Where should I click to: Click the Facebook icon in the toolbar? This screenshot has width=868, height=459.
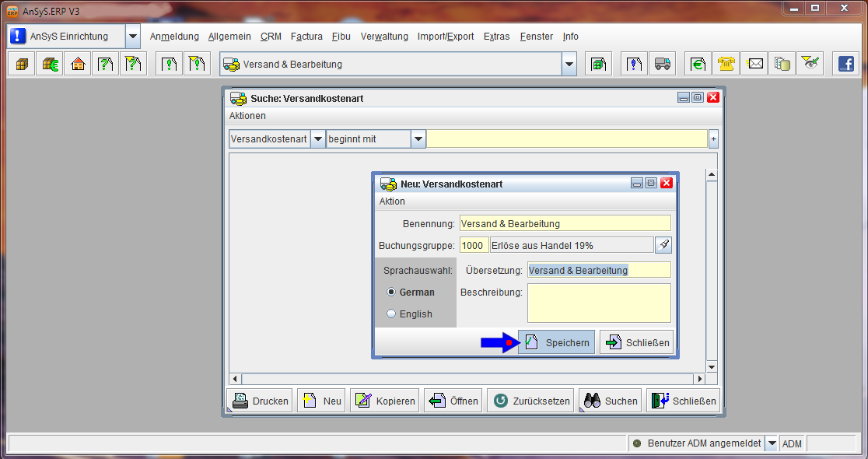click(845, 64)
